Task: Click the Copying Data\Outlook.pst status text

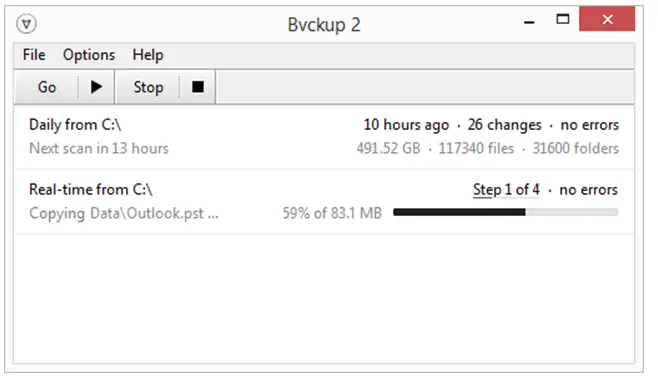Action: pyautogui.click(x=124, y=214)
